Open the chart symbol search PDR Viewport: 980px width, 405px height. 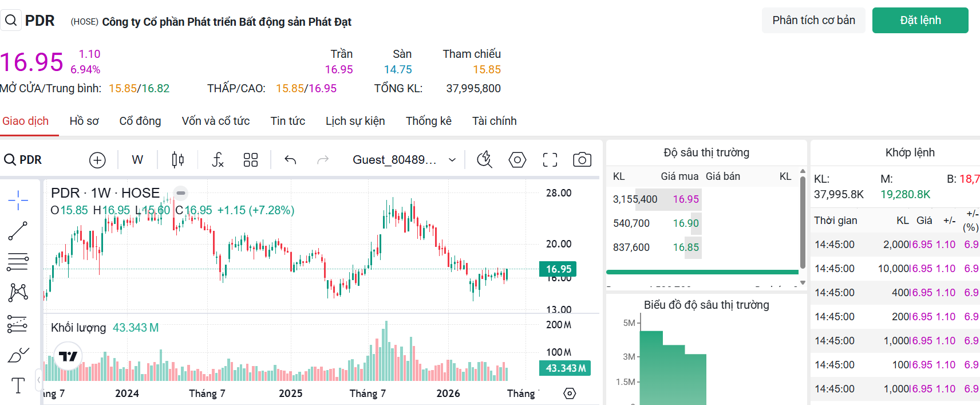click(x=23, y=160)
